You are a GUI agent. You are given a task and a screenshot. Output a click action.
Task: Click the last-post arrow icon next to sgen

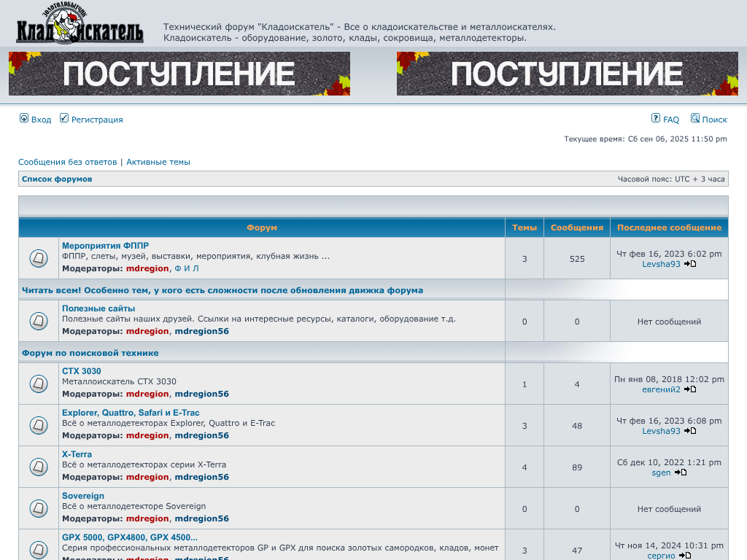pyautogui.click(x=681, y=472)
